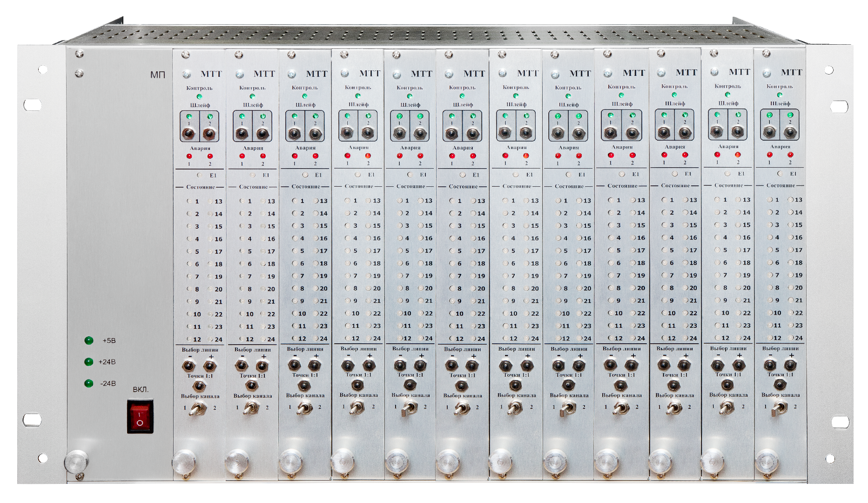The image size is (868, 503).
Task: Toggle Выбор канала switch on eighth MTT module
Action: coord(568,408)
